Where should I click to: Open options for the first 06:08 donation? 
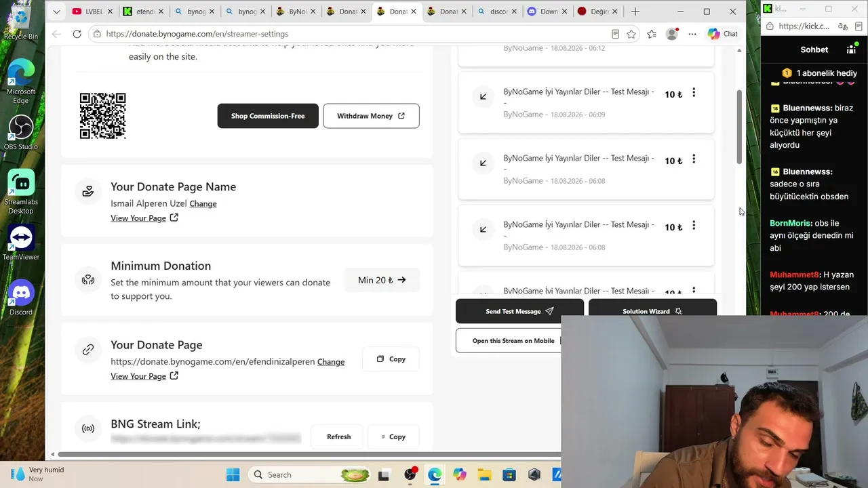point(694,159)
